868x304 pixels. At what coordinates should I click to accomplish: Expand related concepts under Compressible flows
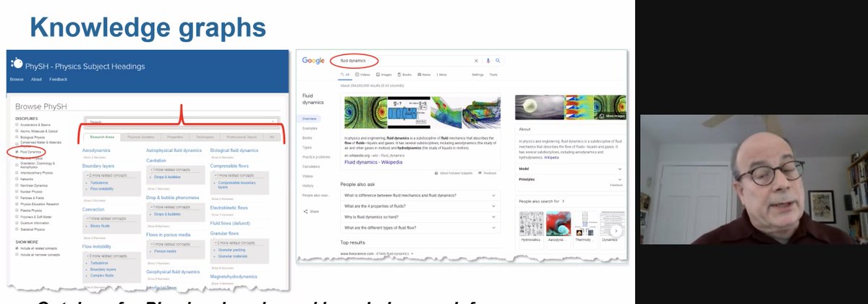tap(234, 176)
